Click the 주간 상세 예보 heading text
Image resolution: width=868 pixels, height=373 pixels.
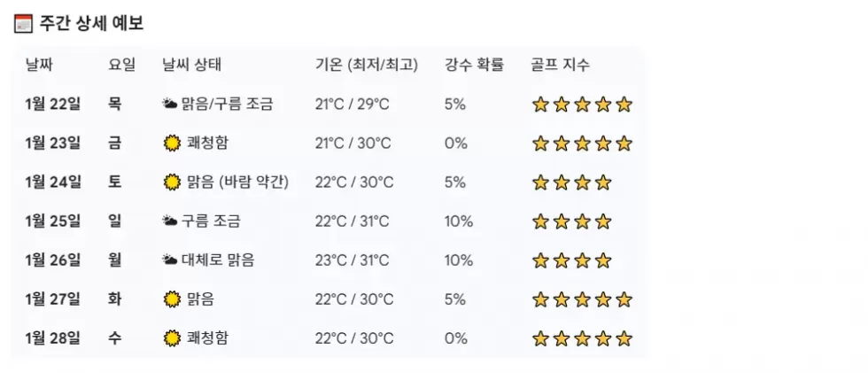(x=91, y=24)
